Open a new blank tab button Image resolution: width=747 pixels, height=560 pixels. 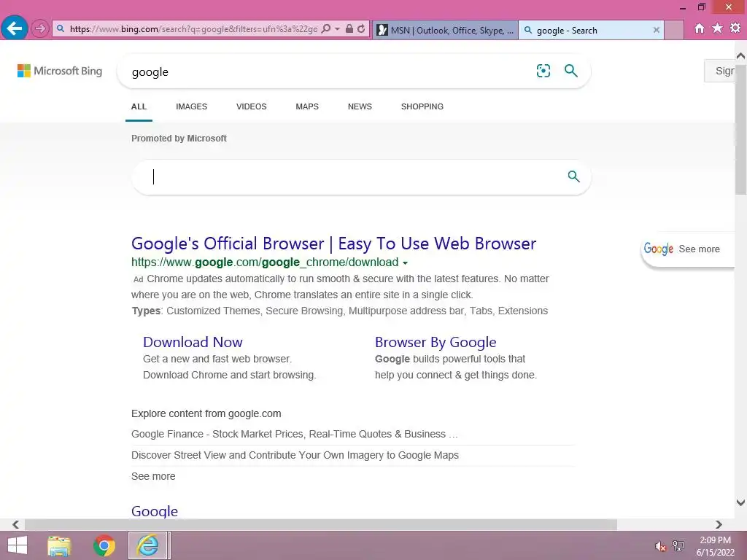pos(673,30)
